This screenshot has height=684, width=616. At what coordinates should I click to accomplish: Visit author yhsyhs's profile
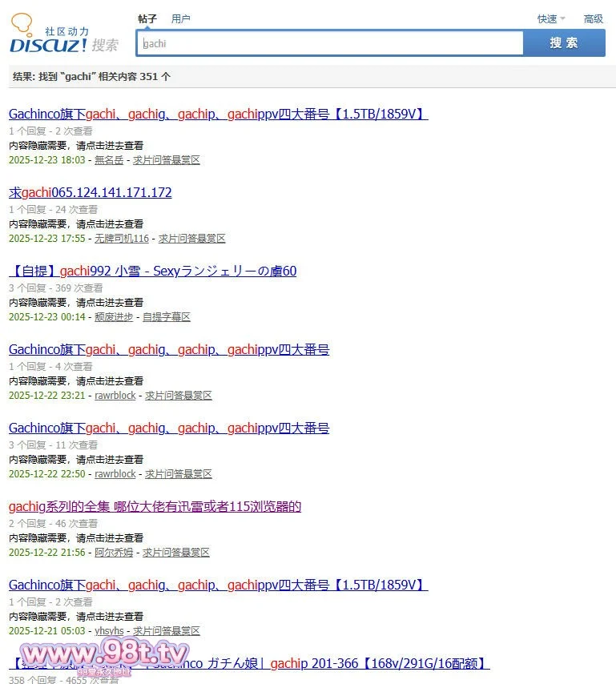pos(109,631)
